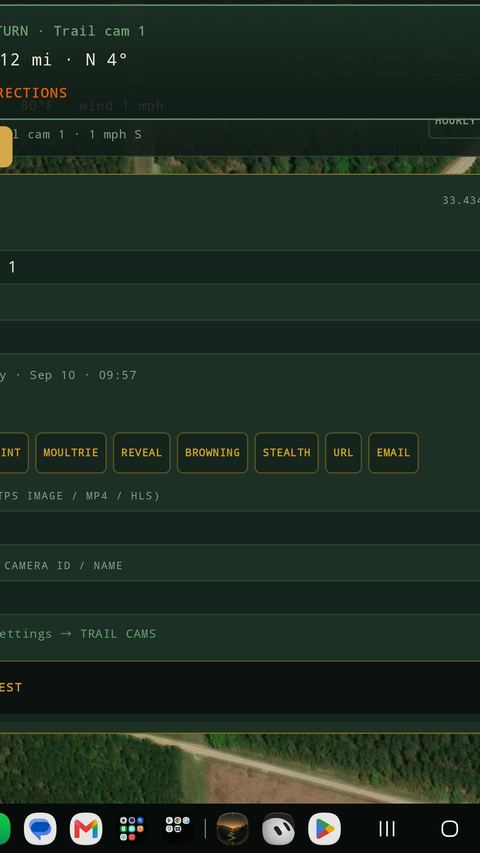Choose the EMAIL source option
This screenshot has height=853, width=480.
393,453
